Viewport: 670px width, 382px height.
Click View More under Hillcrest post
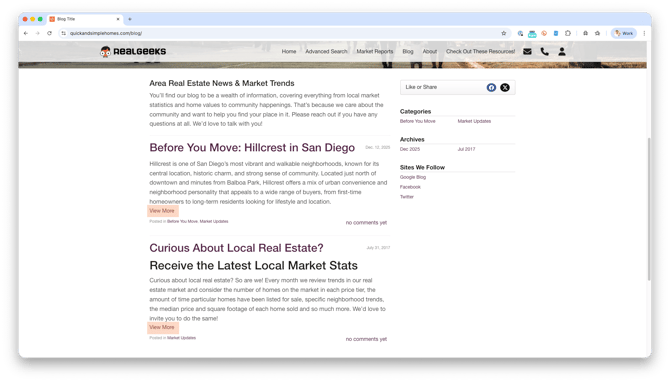click(x=162, y=211)
